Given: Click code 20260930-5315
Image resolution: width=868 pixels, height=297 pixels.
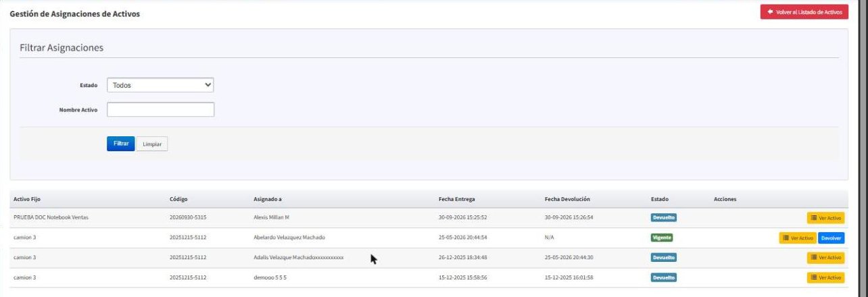Looking at the screenshot, I should pos(188,217).
